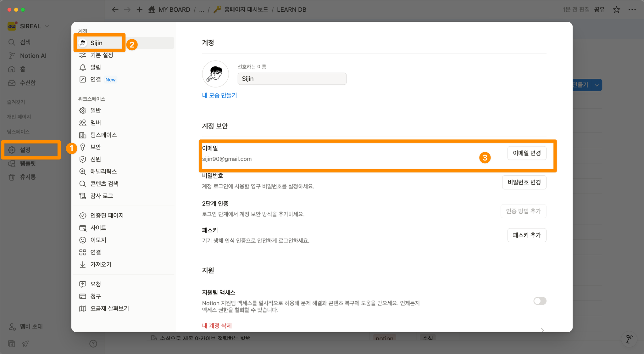This screenshot has width=644, height=354.
Task: Click the calendar icon at sidebar bottom
Action: pos(12,344)
